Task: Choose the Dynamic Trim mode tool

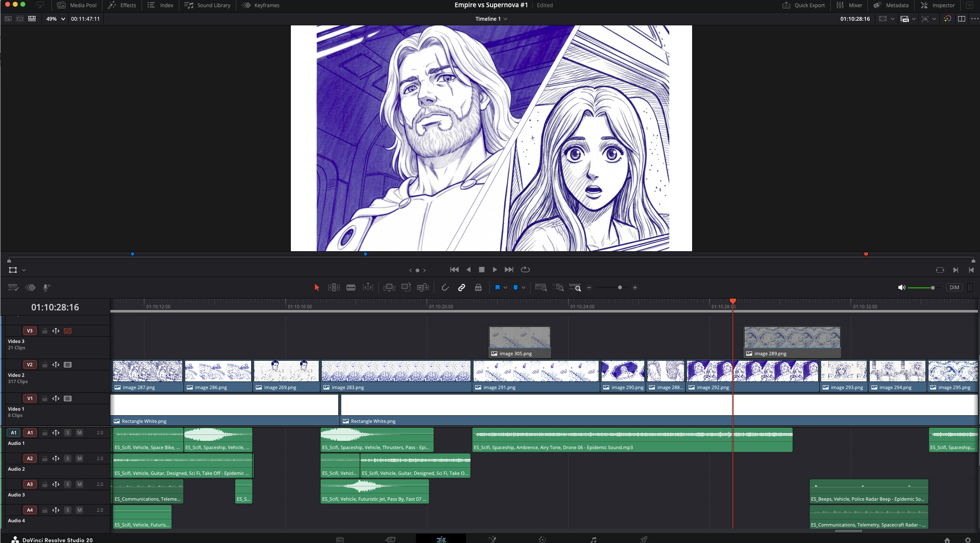Action: click(x=368, y=288)
